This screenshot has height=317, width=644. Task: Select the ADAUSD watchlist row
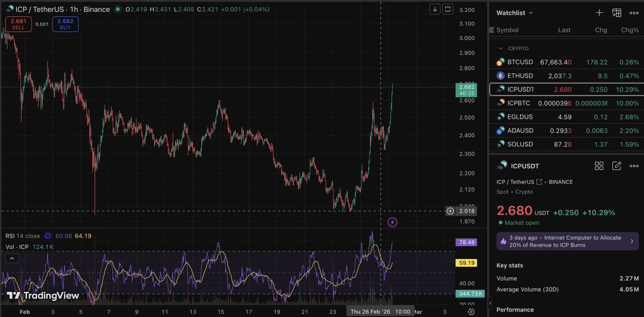(x=567, y=130)
